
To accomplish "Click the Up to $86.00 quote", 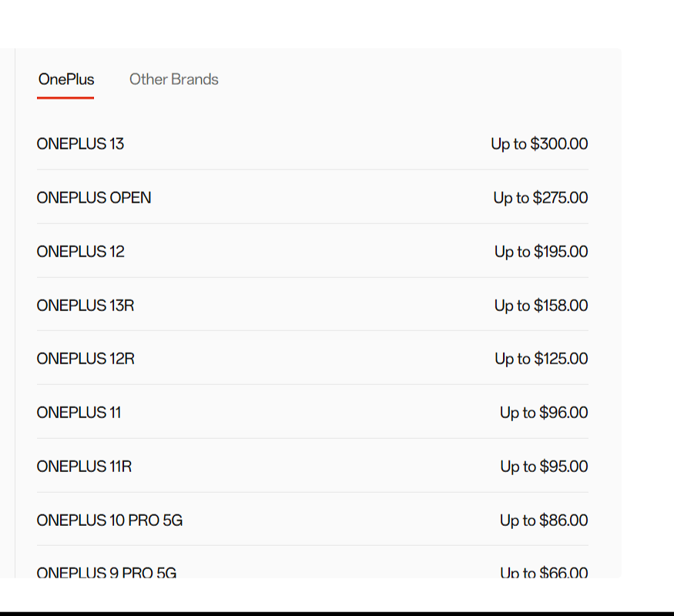I will point(545,521).
